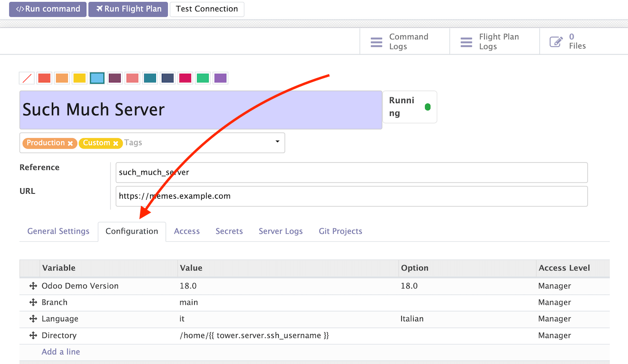Image resolution: width=628 pixels, height=364 pixels.
Task: Open the Git Projects tab
Action: [340, 231]
